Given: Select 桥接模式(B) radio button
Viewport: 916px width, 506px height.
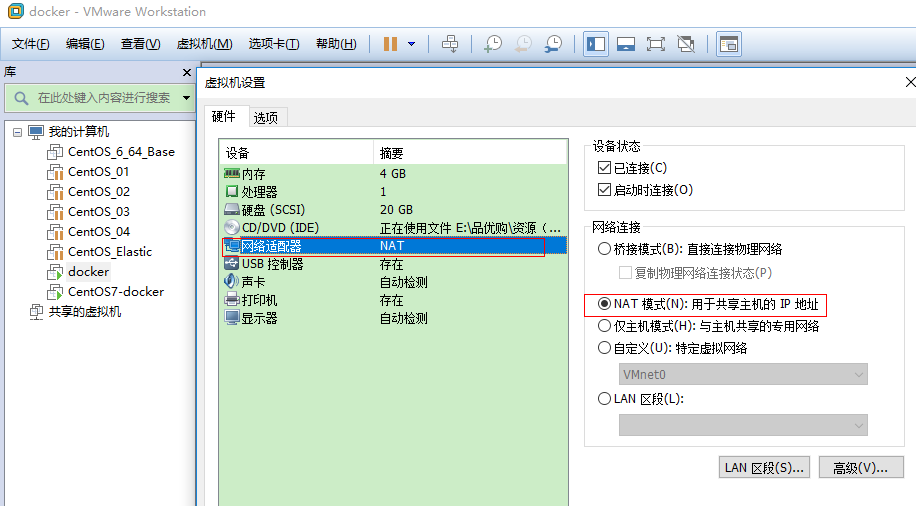Looking at the screenshot, I should click(x=604, y=249).
